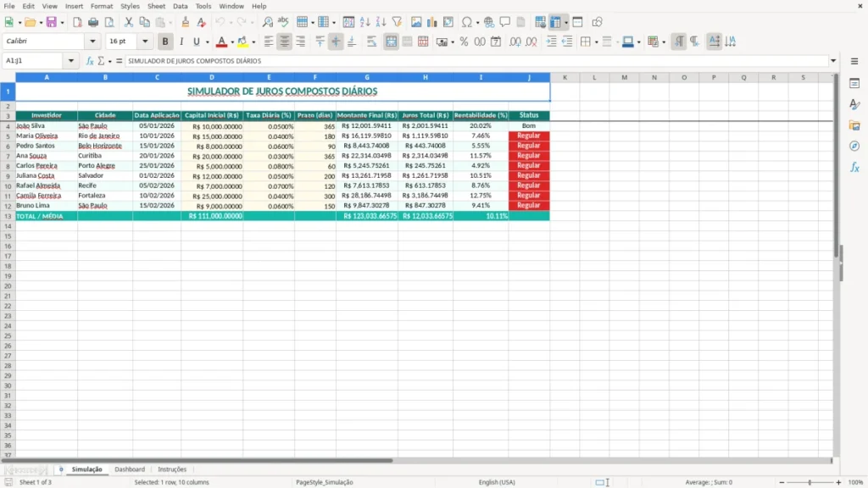Toggle Merge and Center Cells
This screenshot has height=488, width=868.
[x=391, y=42]
